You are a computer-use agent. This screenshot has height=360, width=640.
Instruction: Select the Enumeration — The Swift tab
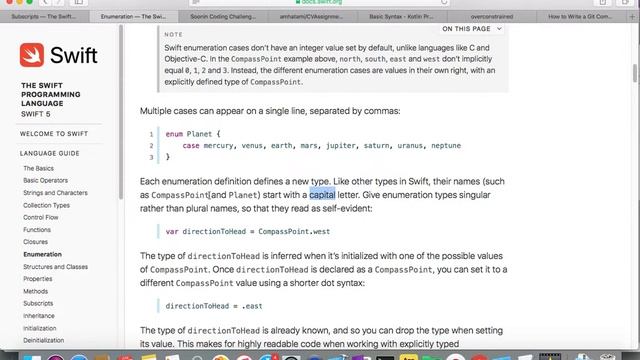coord(133,17)
